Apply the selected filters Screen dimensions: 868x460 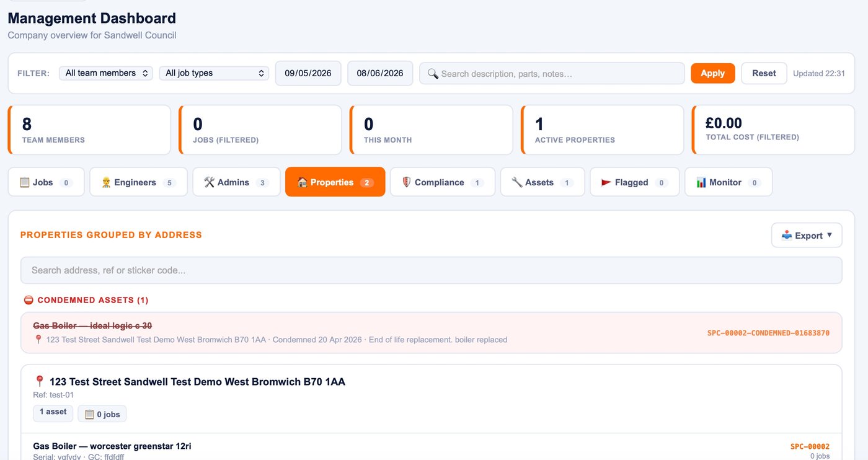point(713,73)
